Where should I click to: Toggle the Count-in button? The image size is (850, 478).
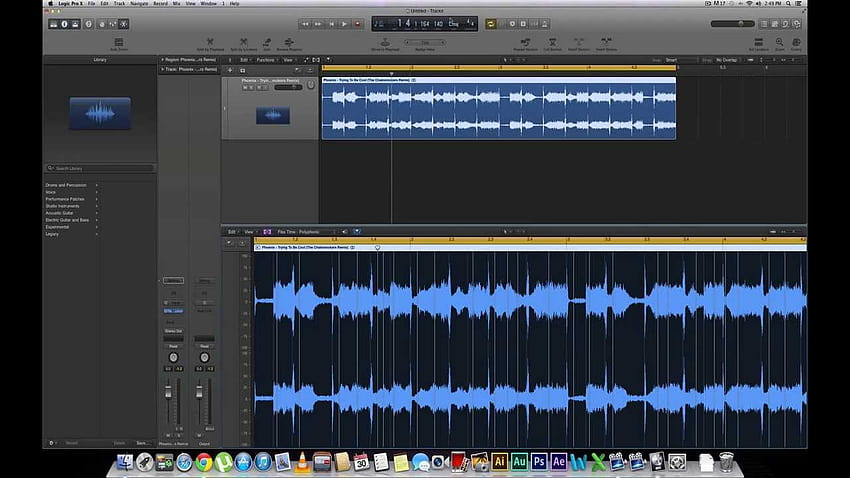click(x=534, y=24)
